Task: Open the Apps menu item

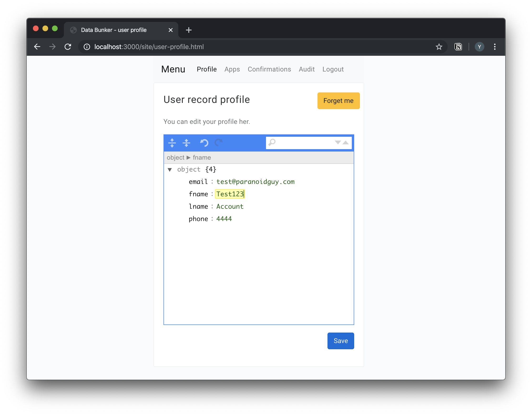Action: point(232,69)
